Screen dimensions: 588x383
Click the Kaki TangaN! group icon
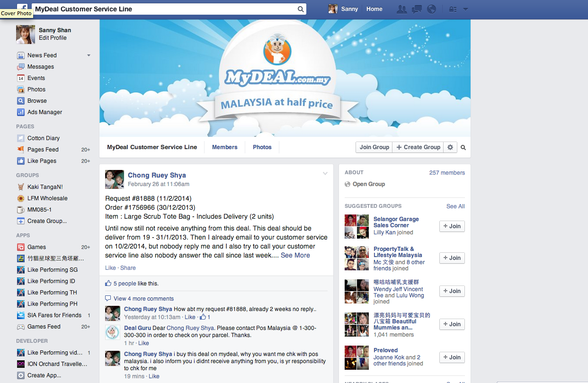pyautogui.click(x=21, y=187)
